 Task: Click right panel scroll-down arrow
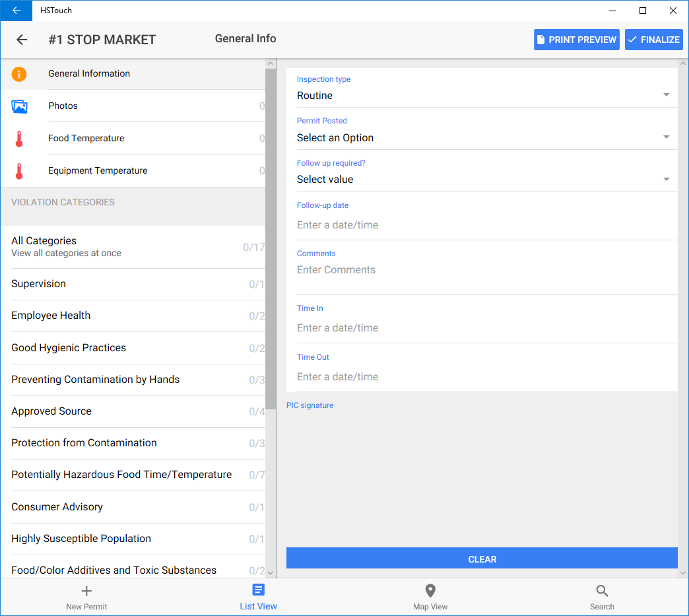(x=683, y=572)
